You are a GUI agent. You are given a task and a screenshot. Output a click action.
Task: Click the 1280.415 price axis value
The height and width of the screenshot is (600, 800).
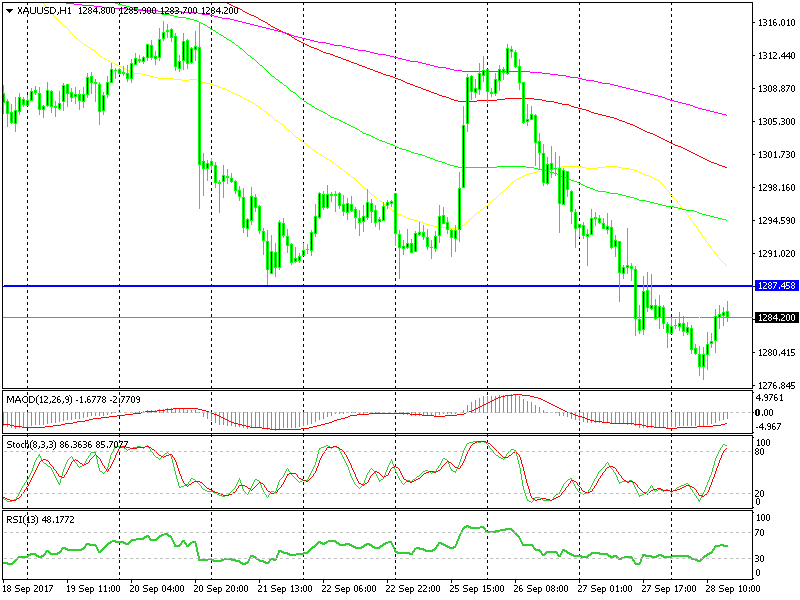(777, 353)
